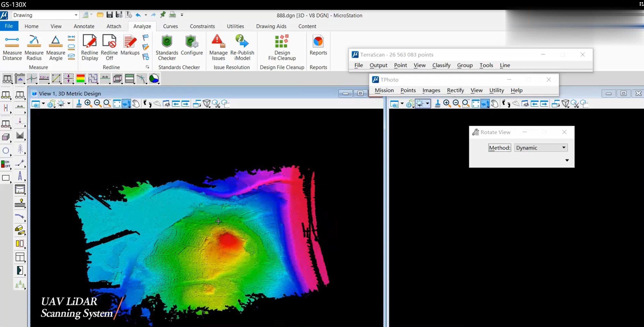Click Fit View in View 1 toolbar

click(117, 103)
